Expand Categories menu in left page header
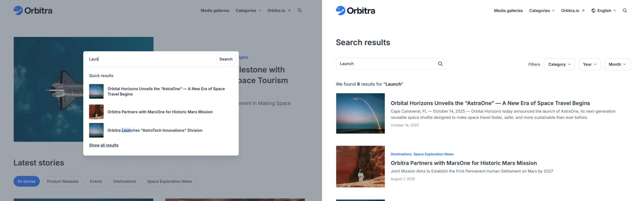 (248, 10)
